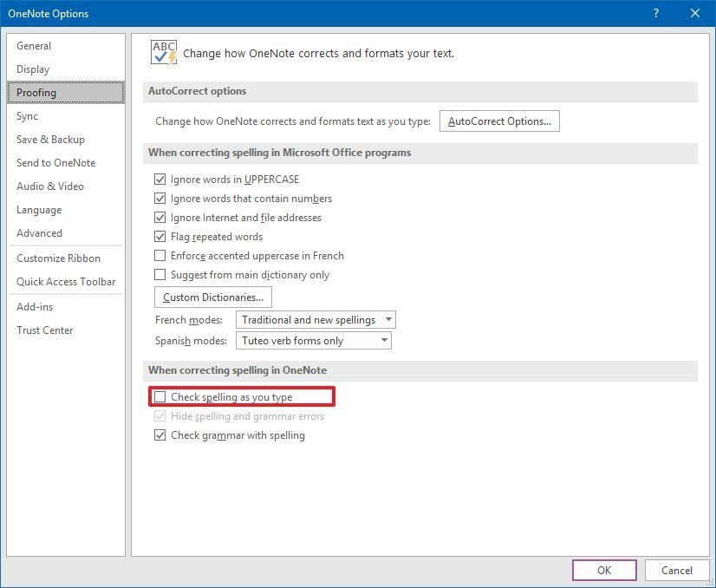Disable Ignore words in UPPERCASE
The width and height of the screenshot is (716, 588).
(159, 180)
